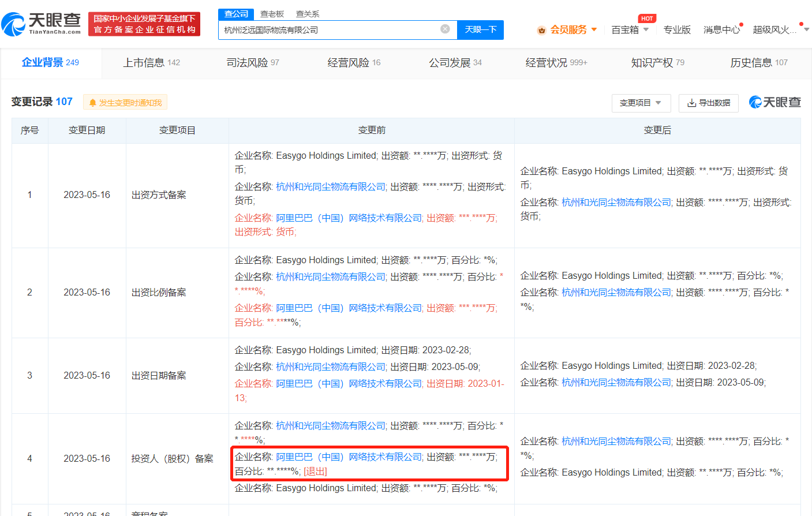
Task: Open 阿里巴巴 link in row 2 变更前
Action: [349, 308]
